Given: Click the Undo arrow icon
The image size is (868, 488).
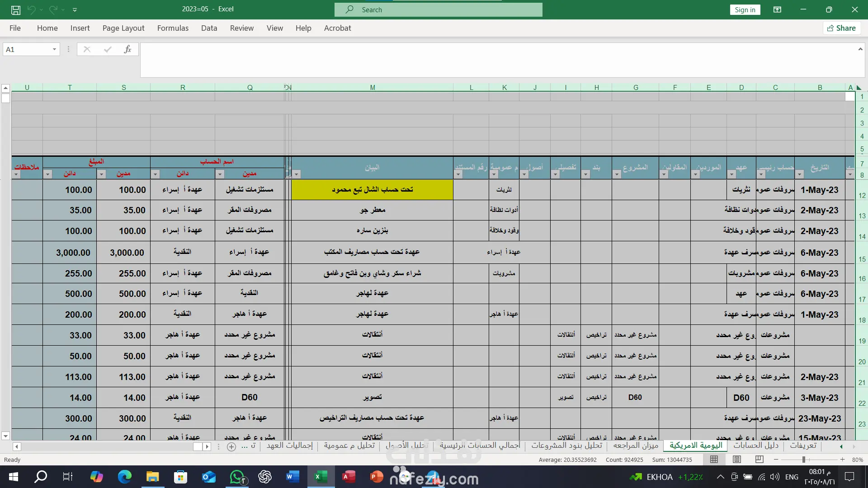Looking at the screenshot, I should (31, 9).
